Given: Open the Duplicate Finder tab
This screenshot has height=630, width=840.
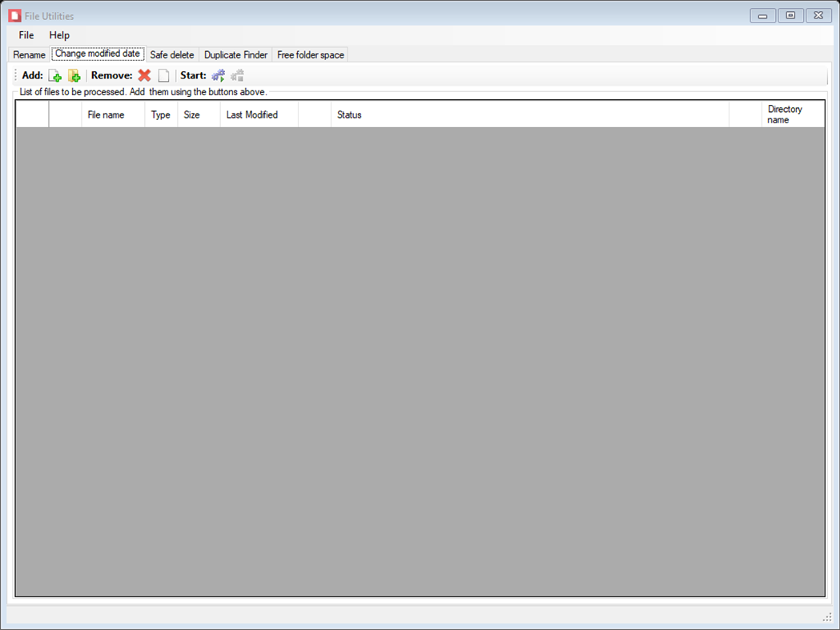Looking at the screenshot, I should coord(235,54).
